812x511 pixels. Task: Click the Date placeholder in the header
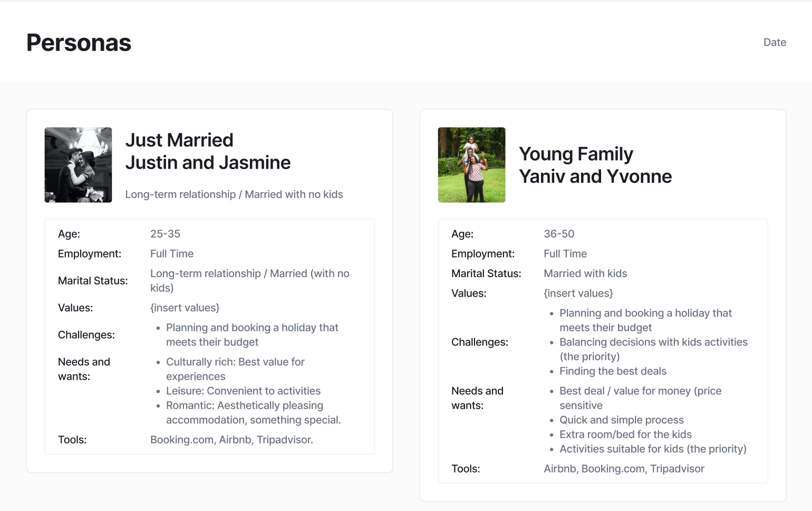click(775, 42)
